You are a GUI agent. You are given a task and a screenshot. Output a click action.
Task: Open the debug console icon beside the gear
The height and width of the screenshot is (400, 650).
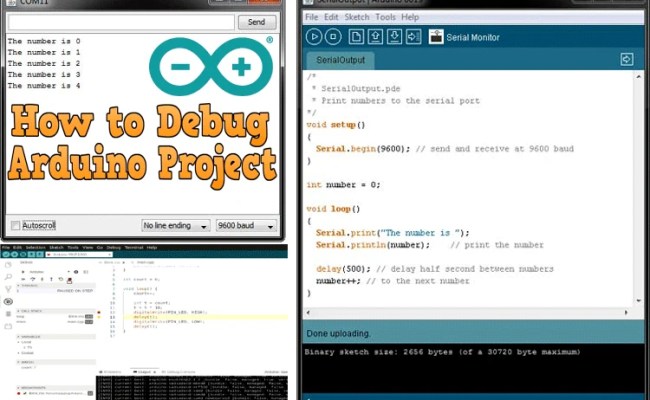tap(86, 272)
